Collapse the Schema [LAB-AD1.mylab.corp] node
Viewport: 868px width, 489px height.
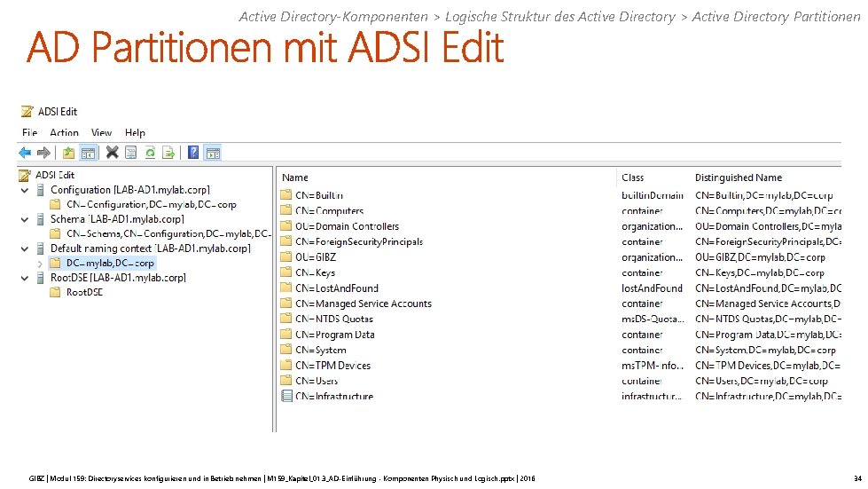click(x=24, y=220)
